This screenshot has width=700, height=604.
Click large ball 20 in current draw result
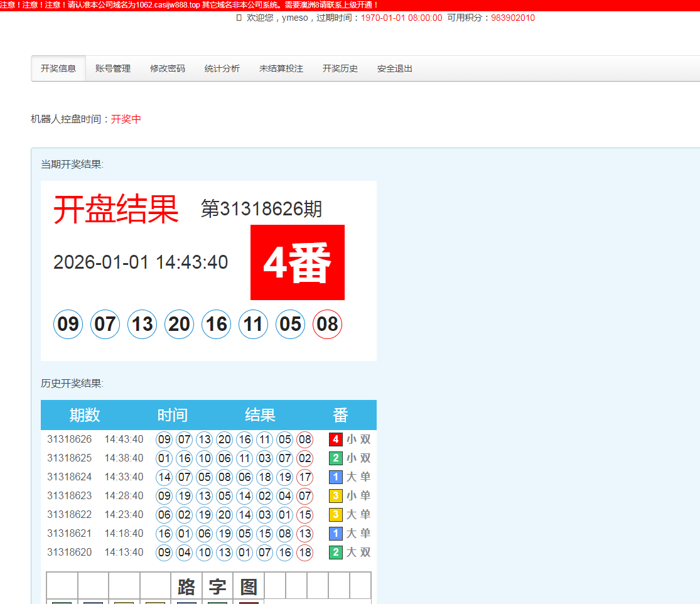179,324
